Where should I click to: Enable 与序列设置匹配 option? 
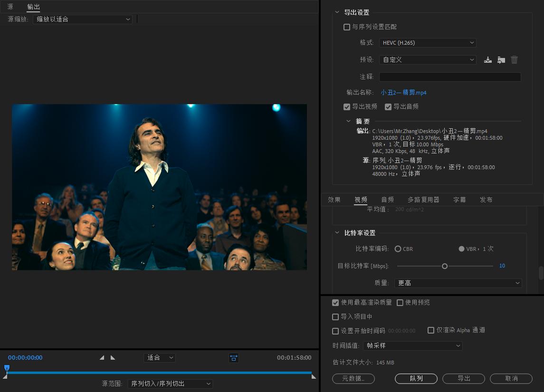click(347, 27)
